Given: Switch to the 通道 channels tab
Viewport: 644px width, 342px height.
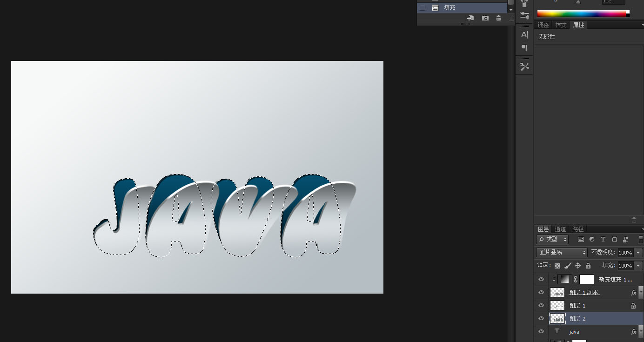Looking at the screenshot, I should tap(560, 229).
